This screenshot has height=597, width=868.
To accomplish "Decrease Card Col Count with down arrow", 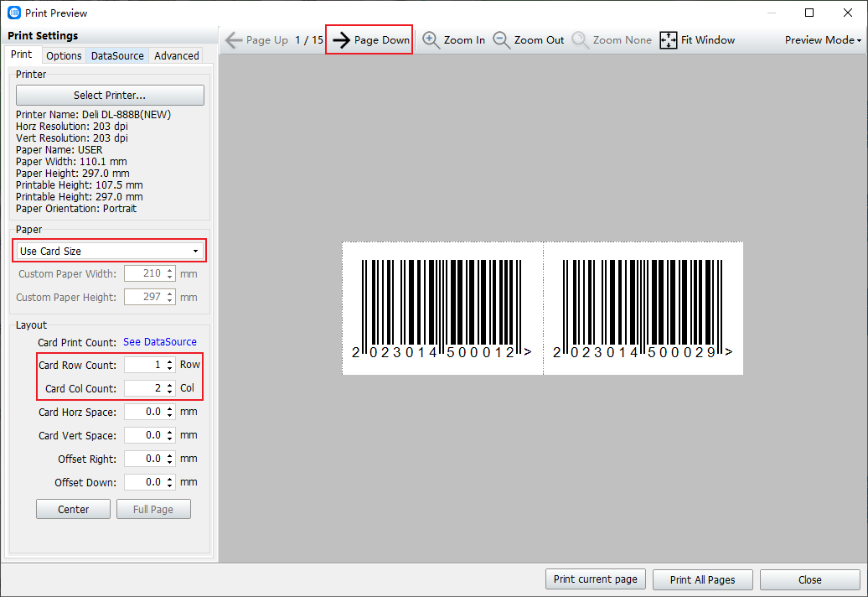I will 169,392.
